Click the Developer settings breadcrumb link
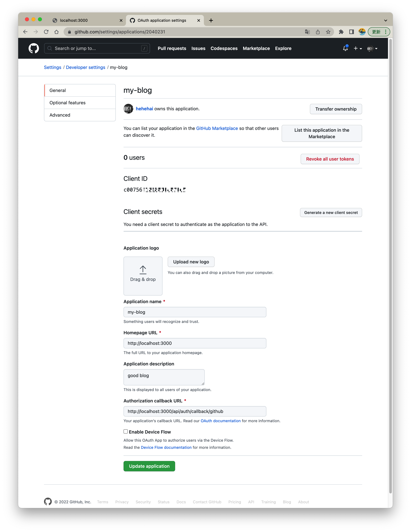411x532 pixels. tap(86, 67)
